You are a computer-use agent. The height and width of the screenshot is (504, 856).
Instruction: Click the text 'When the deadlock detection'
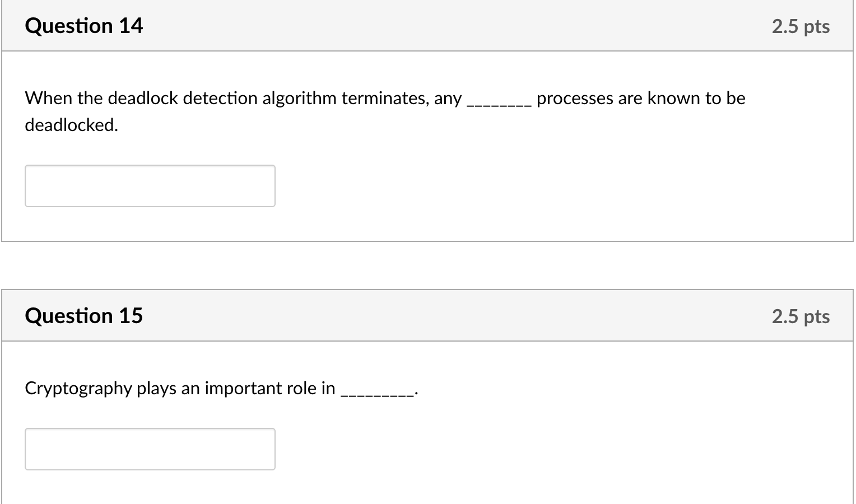pos(141,98)
